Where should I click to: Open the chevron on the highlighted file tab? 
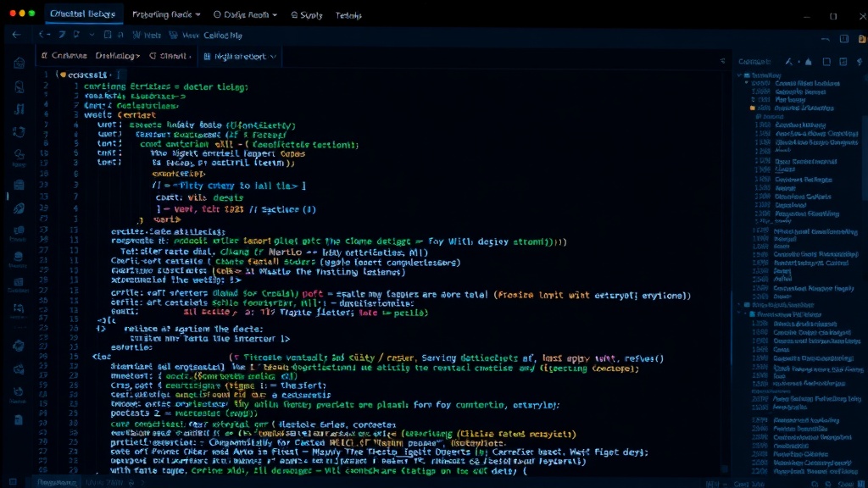click(x=274, y=57)
